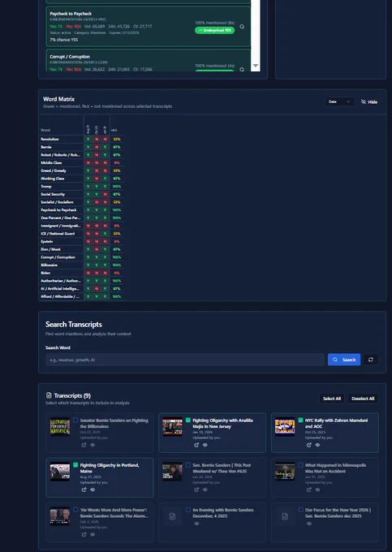Click the Biden row label in Word Matrix

[x=45, y=273]
